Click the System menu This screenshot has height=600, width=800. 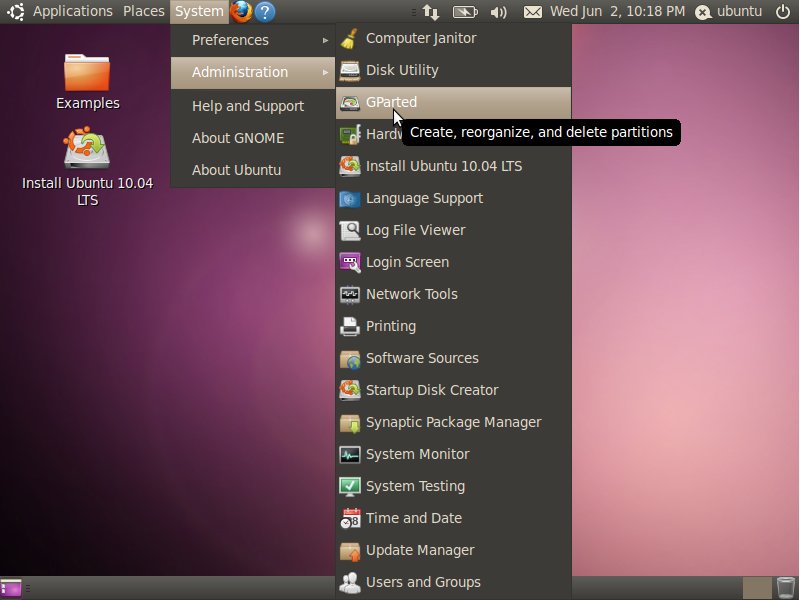coord(199,11)
